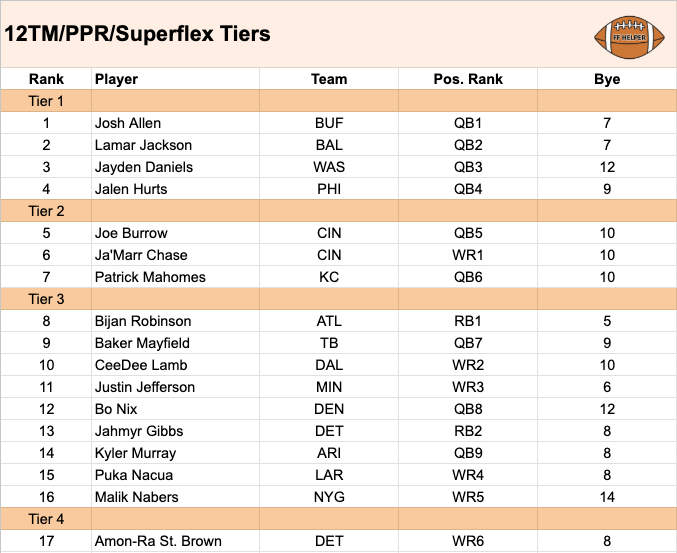Screen dimensions: 677x553
Task: Click the FF Helper football logo
Action: coord(623,35)
